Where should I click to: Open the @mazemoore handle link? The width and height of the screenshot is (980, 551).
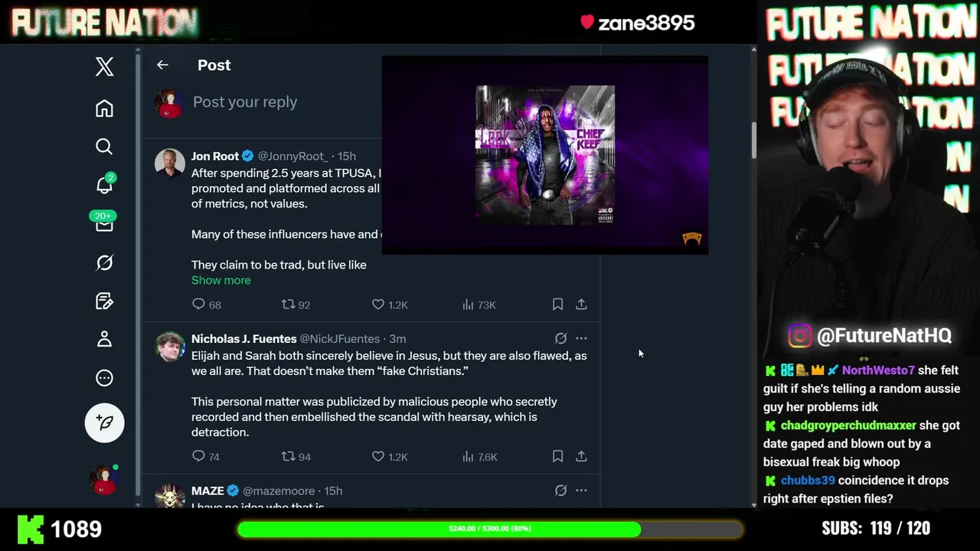coord(279,491)
